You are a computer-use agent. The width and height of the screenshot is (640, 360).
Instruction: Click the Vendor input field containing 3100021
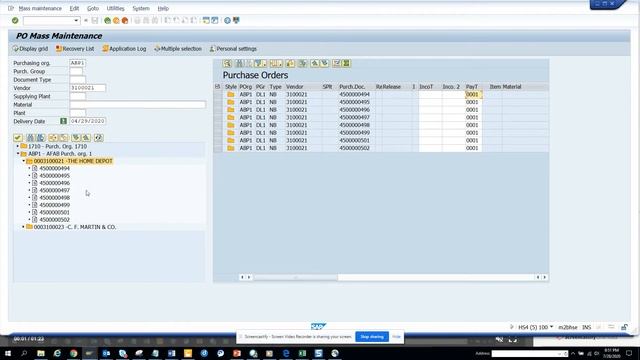(x=87, y=88)
